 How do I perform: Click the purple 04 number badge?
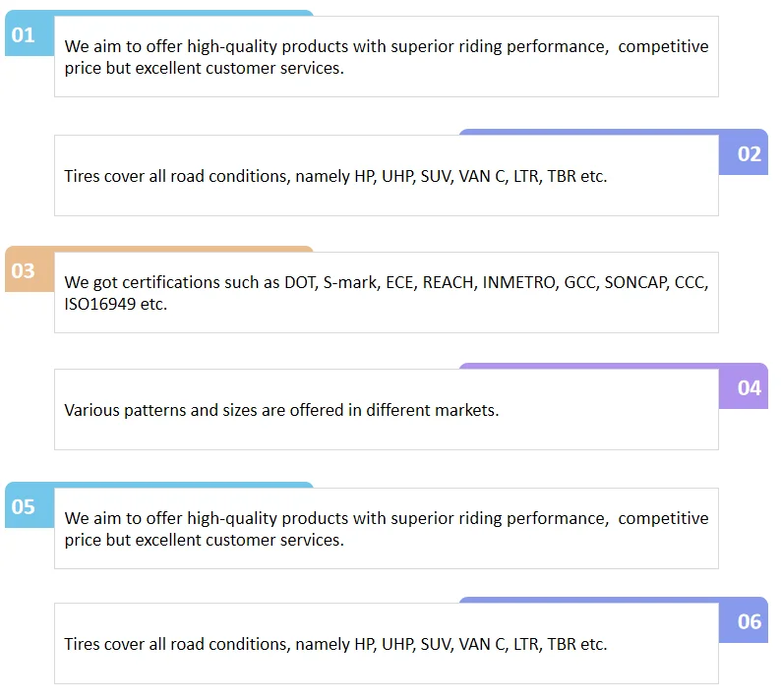click(x=744, y=388)
